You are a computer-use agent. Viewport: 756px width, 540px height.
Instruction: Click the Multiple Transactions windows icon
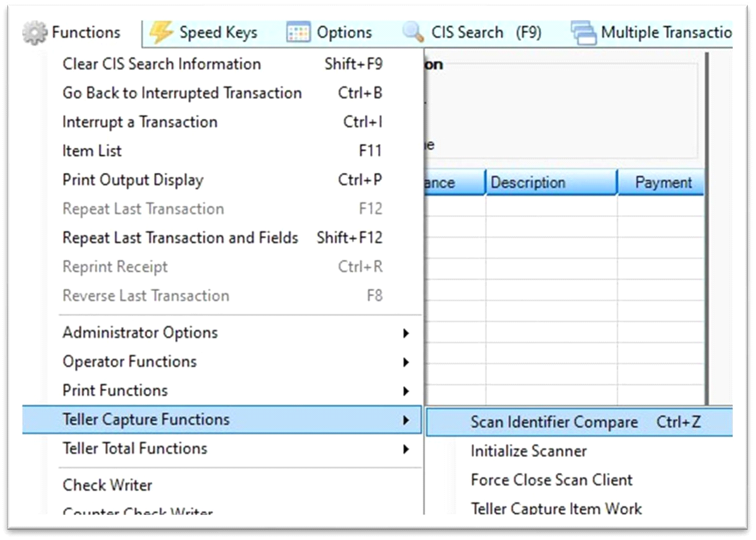pos(584,33)
